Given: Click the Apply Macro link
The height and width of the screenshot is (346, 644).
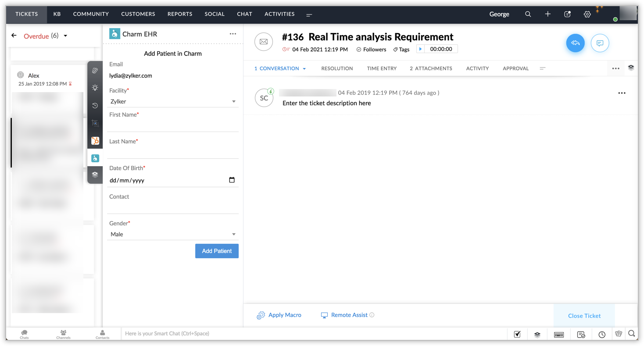Looking at the screenshot, I should [x=279, y=315].
